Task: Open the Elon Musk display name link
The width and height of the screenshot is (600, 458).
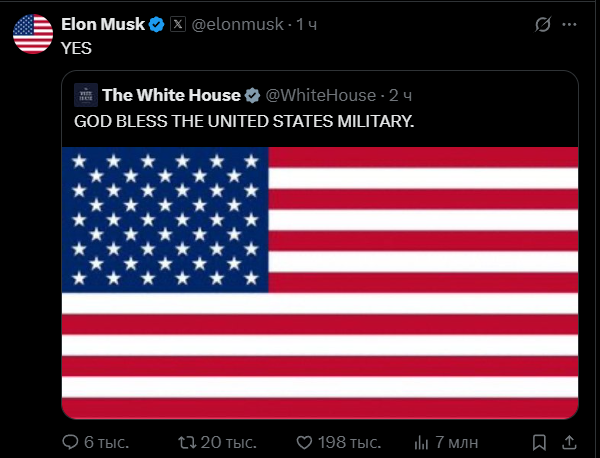Action: pos(103,24)
